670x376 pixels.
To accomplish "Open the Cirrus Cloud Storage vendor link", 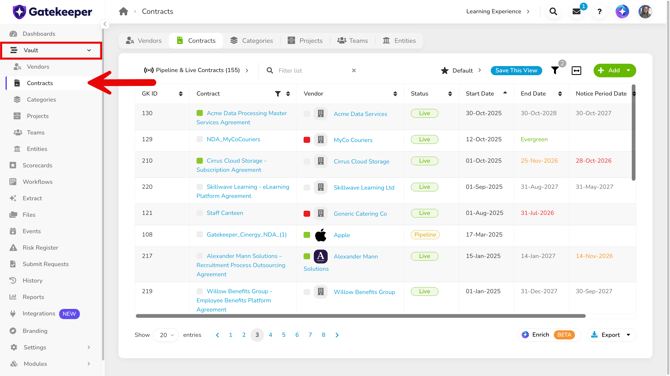I will 361,162.
